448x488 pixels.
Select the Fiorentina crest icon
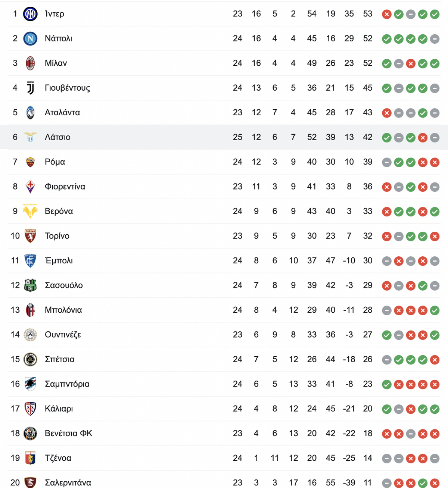[30, 187]
